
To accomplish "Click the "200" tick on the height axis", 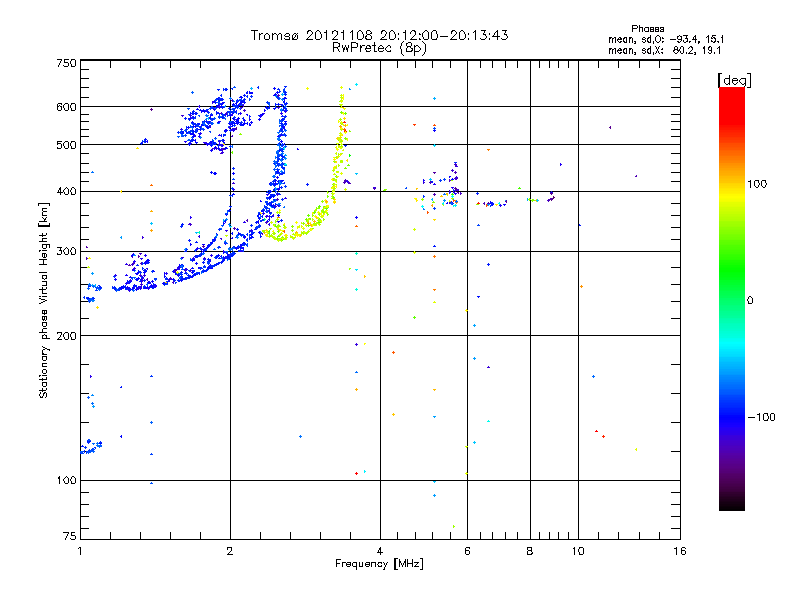I will [x=66, y=336].
